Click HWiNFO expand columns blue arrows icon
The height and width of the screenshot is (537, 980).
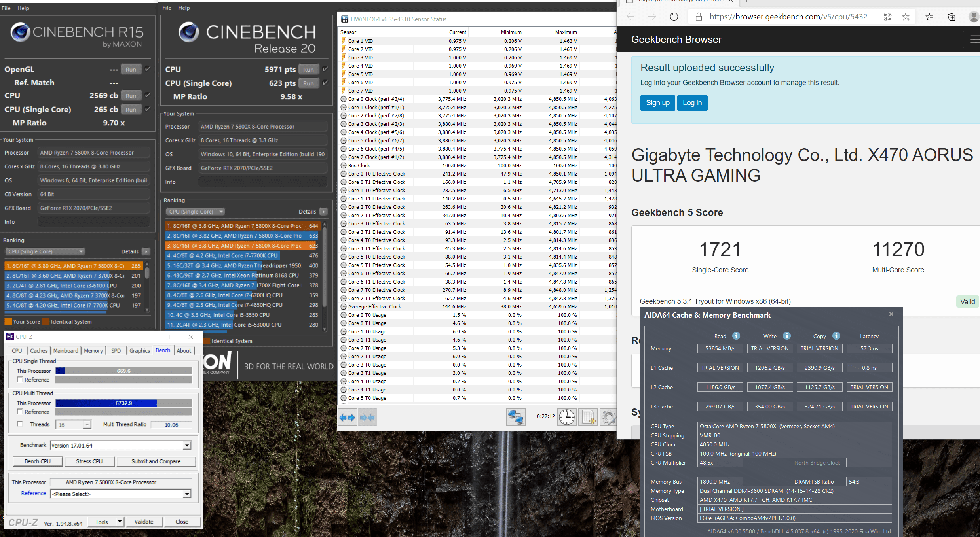[x=347, y=417]
